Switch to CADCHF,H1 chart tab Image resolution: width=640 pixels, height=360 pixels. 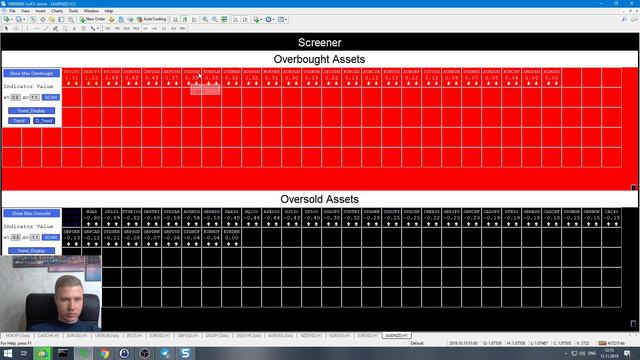(48, 336)
